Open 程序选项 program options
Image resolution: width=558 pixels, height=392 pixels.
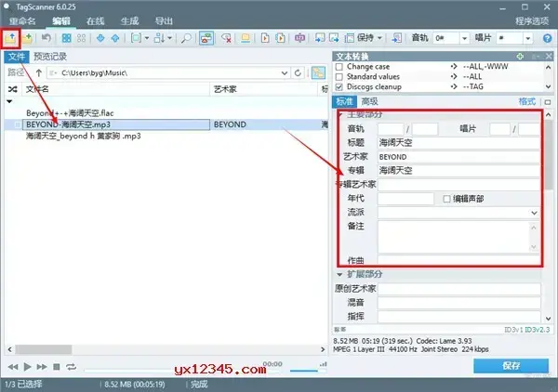[x=532, y=21]
